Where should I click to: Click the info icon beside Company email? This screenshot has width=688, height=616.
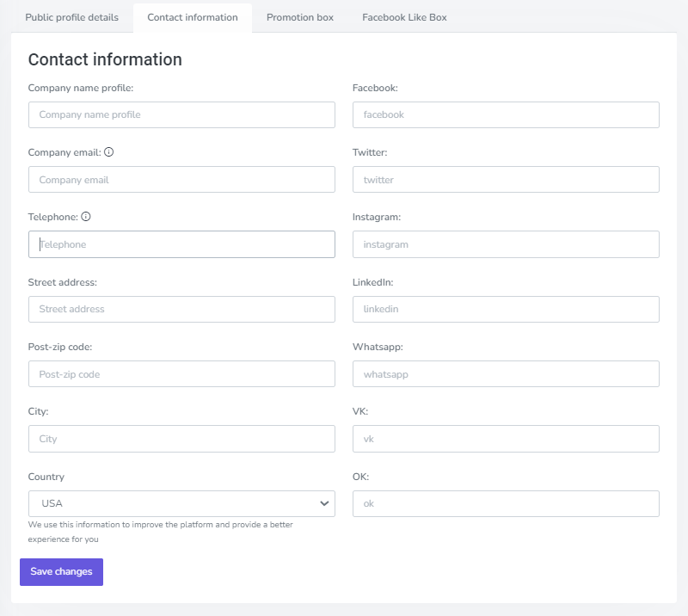tap(109, 152)
